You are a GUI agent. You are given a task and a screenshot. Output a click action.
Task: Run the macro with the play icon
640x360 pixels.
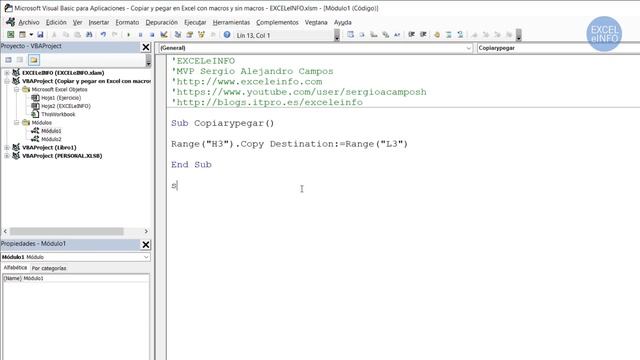click(129, 35)
